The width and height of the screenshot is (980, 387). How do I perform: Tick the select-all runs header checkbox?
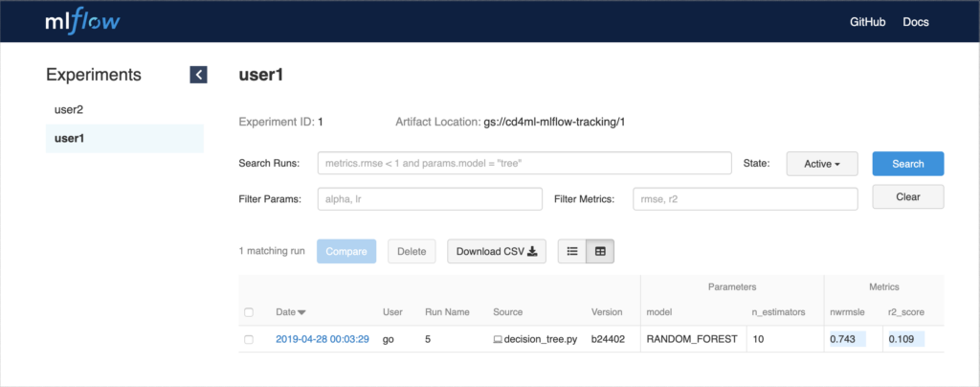pyautogui.click(x=249, y=312)
